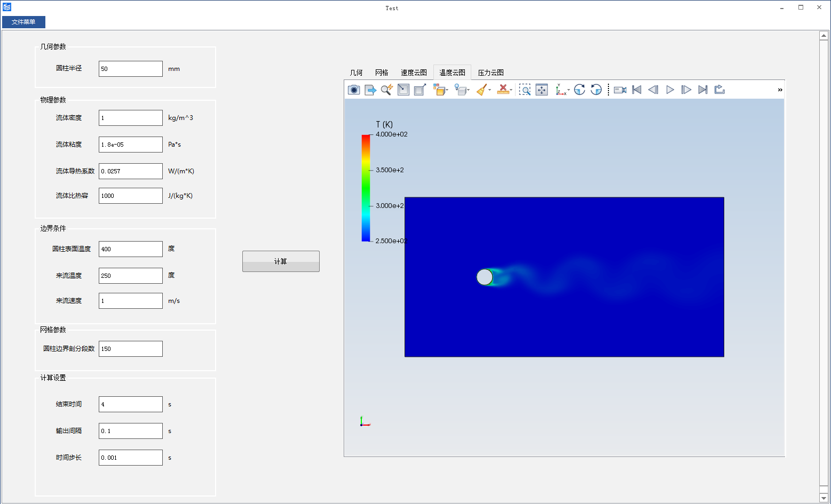Click the 流体粘度 input field
Screen dimensions: 831x504
131,145
